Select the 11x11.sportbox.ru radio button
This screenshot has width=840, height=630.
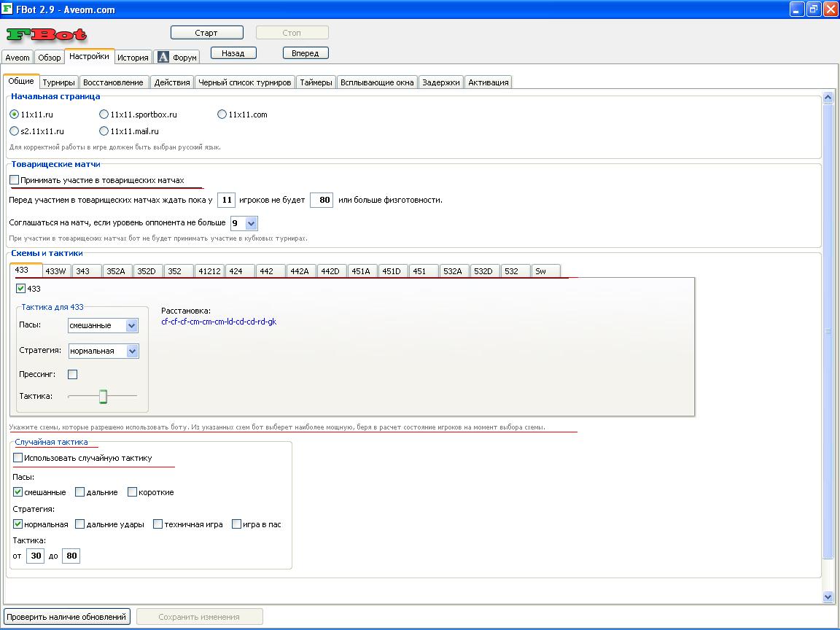pos(104,114)
